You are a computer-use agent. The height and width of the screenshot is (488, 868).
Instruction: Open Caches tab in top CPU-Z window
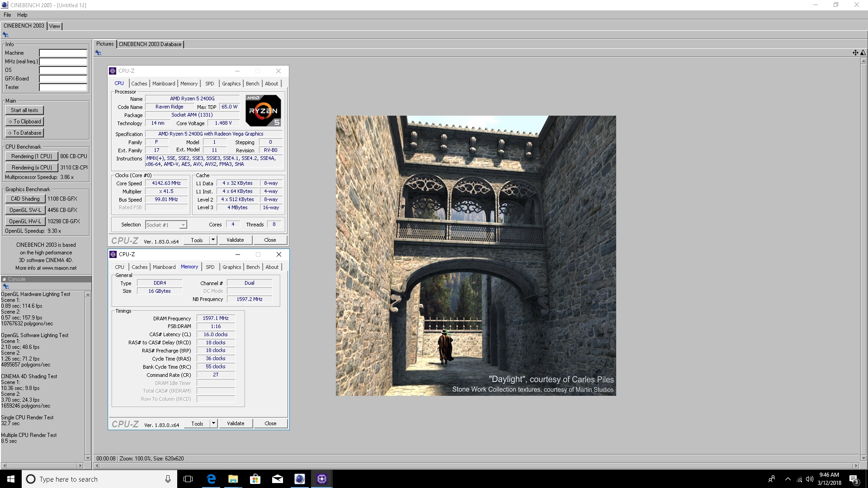(139, 84)
